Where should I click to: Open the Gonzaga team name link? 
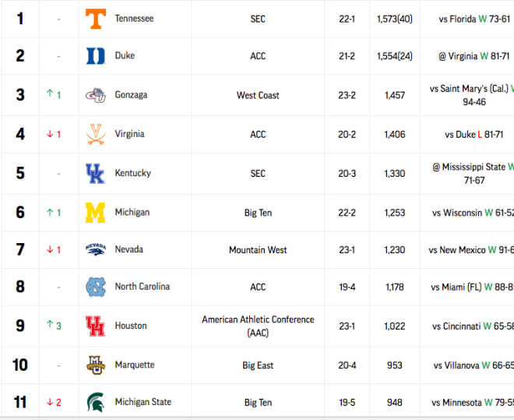131,95
